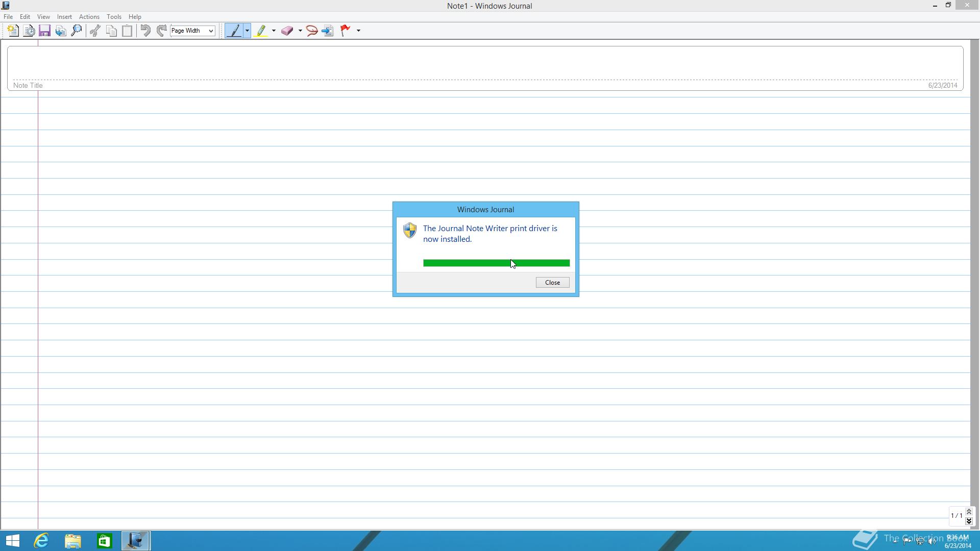
Task: Select the lasso Selection tool
Action: tap(312, 31)
